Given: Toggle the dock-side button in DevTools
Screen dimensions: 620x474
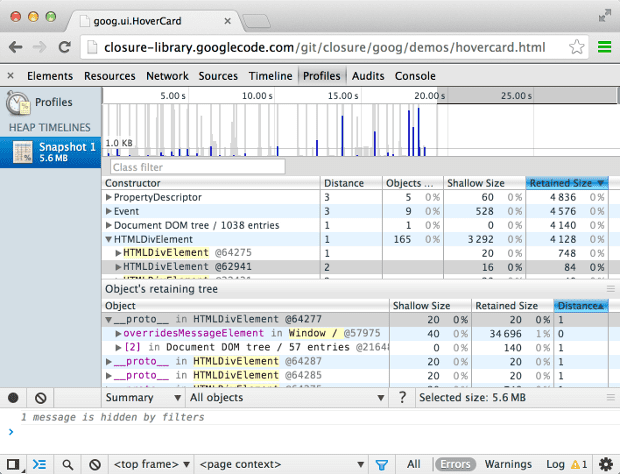Looking at the screenshot, I should (x=13, y=464).
